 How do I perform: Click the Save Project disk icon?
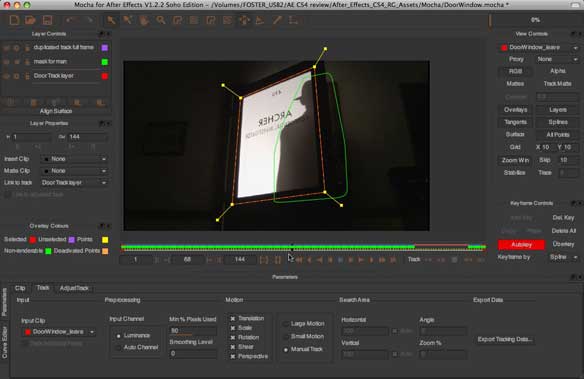click(47, 20)
